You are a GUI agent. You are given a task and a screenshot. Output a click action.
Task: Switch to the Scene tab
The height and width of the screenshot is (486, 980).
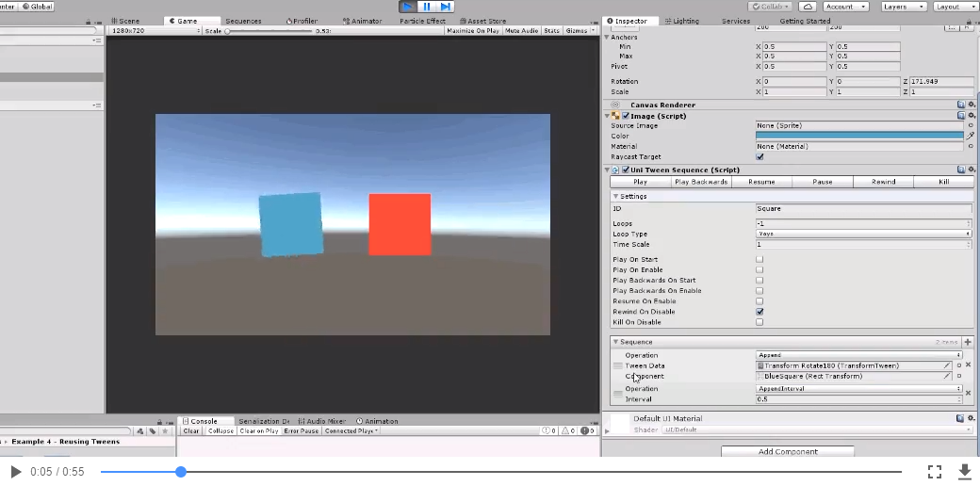pos(125,21)
